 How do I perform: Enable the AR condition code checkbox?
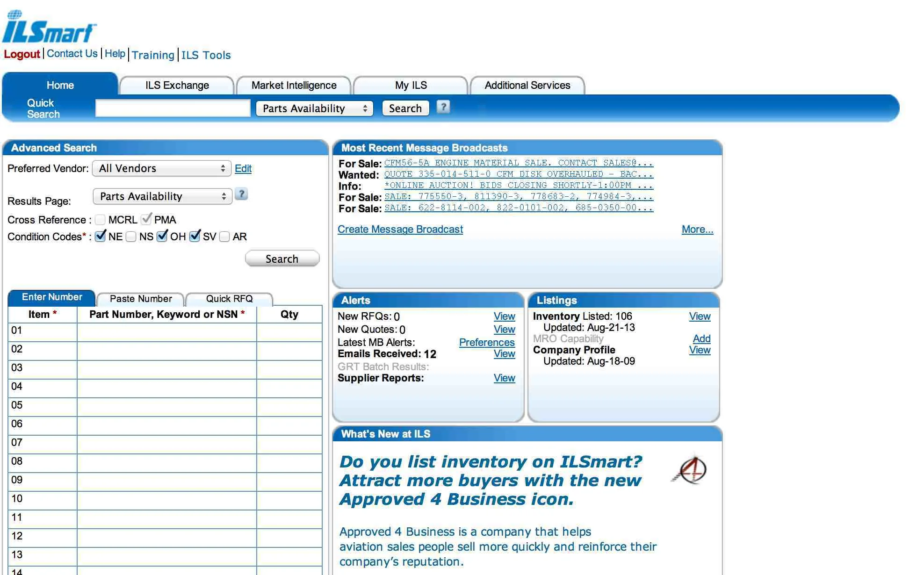[x=224, y=237]
